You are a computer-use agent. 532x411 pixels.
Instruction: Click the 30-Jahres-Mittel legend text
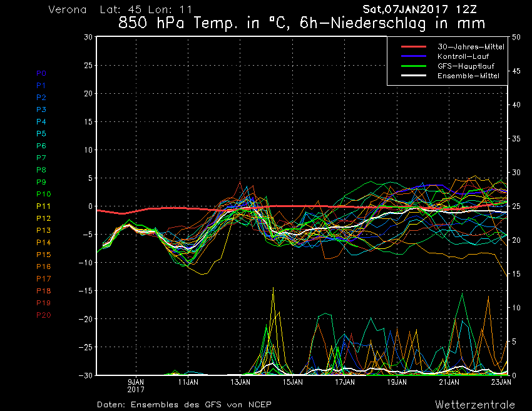point(471,47)
